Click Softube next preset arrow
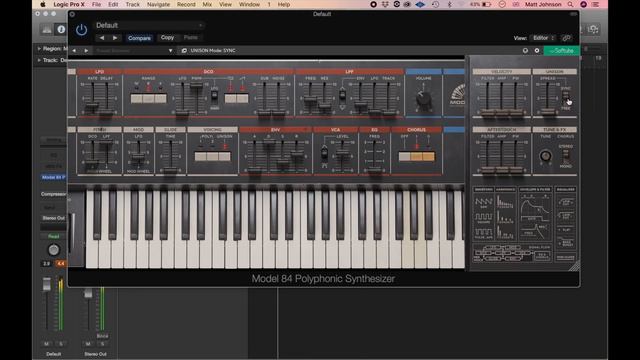 [x=86, y=51]
